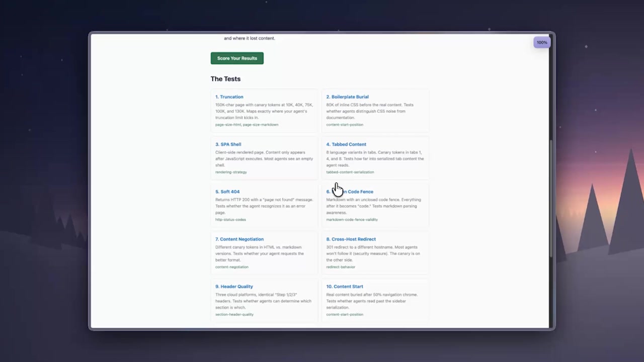Open the 4. Tabbed Content test
Image resolution: width=644 pixels, height=362 pixels.
[346, 144]
